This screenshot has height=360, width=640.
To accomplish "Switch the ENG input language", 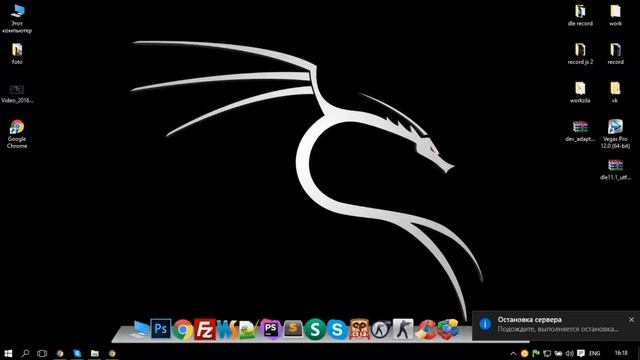I will point(595,353).
